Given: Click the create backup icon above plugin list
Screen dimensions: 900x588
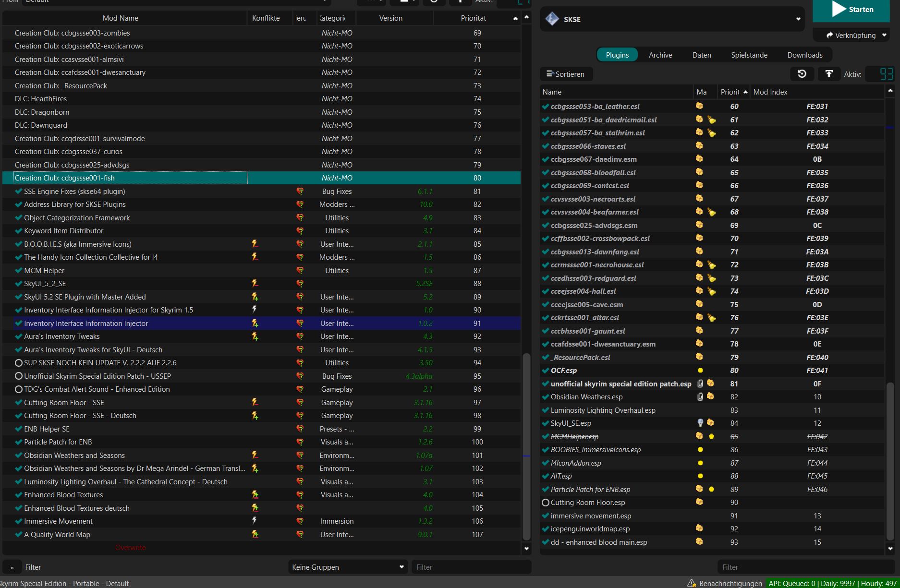Looking at the screenshot, I should pyautogui.click(x=828, y=74).
